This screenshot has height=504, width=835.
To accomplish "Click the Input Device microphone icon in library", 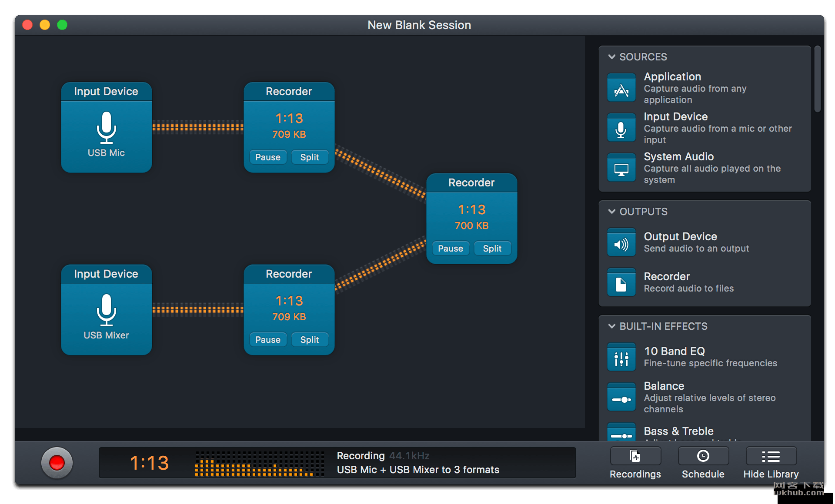I will pyautogui.click(x=621, y=128).
